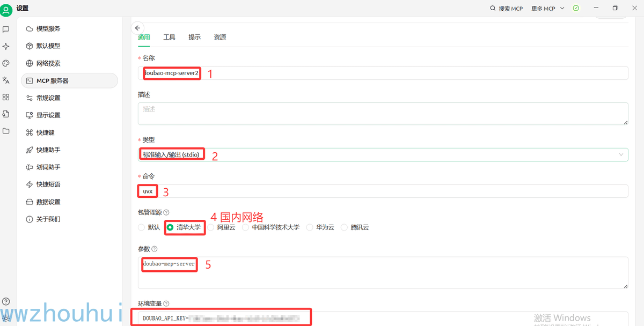The height and width of the screenshot is (326, 644).
Task: Click the help icon beside 包管理源
Action: tap(166, 212)
